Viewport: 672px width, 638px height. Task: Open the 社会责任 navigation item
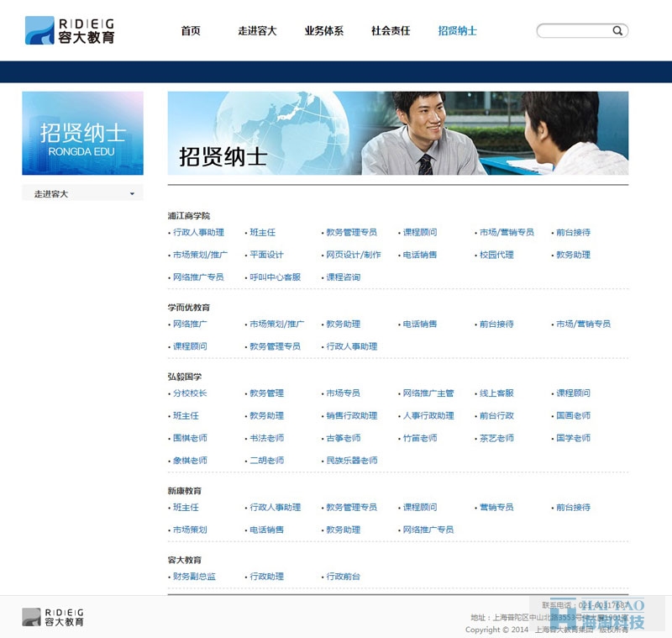click(x=391, y=30)
